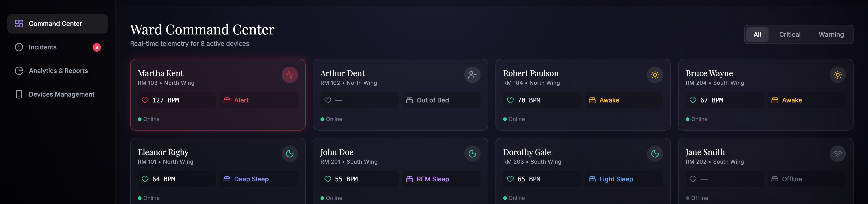
Task: Click the bed icon beside REM Sleep
Action: click(409, 179)
